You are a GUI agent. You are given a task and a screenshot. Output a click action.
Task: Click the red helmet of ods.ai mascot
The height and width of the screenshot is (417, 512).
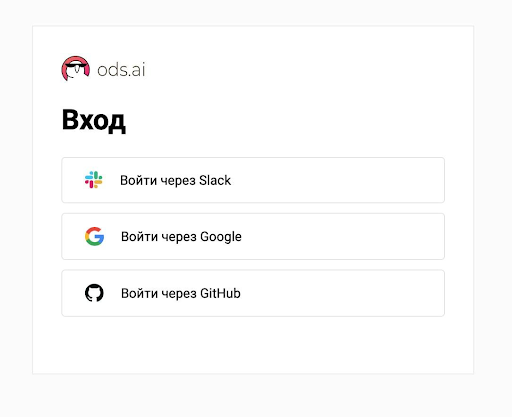click(76, 60)
